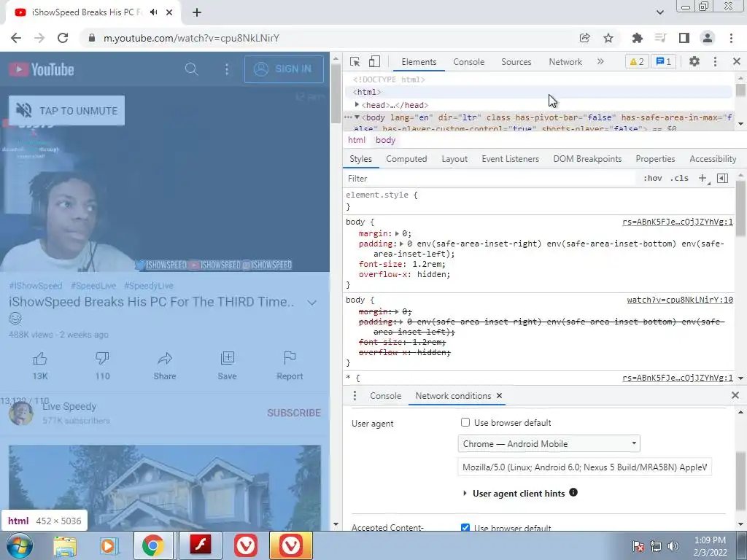Toggle .cls element classes panel
Image resolution: width=747 pixels, height=560 pixels.
(679, 178)
